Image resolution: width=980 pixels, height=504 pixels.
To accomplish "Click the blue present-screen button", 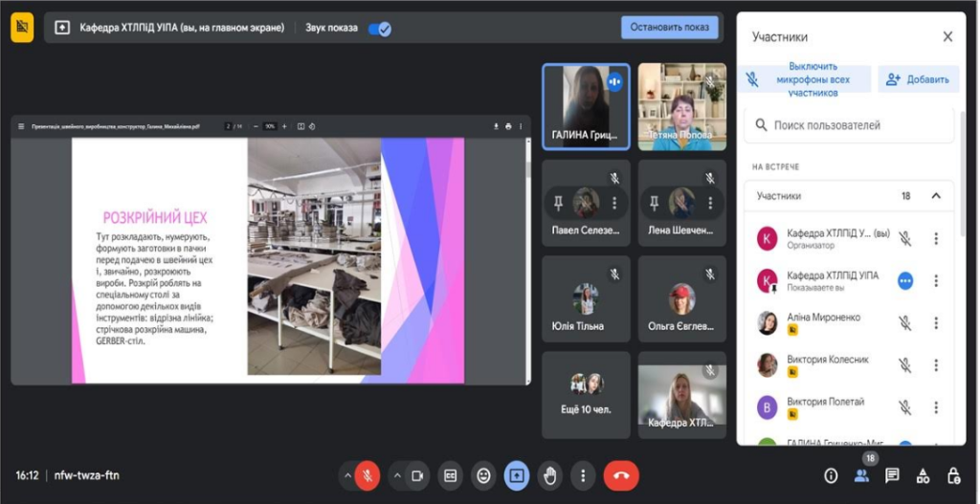I will click(517, 476).
